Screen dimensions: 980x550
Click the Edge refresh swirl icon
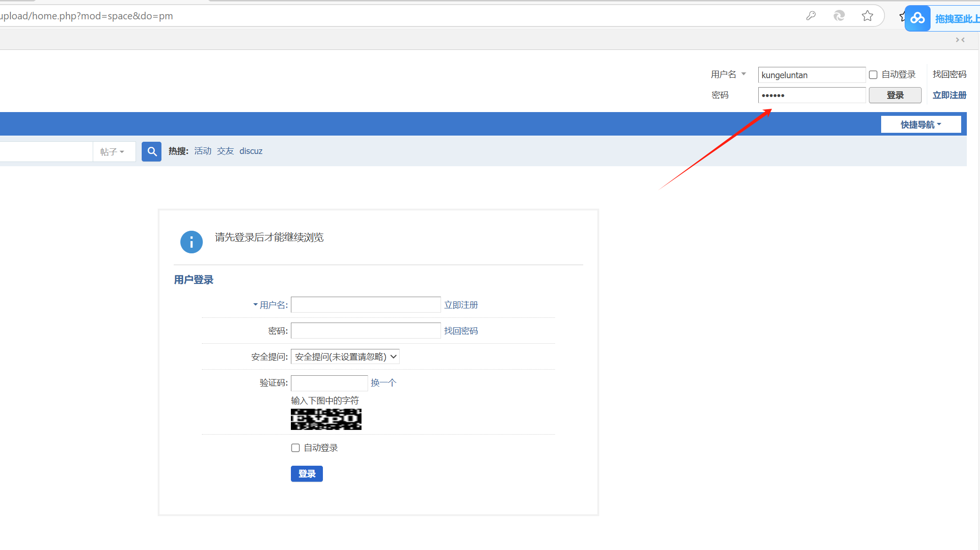839,16
